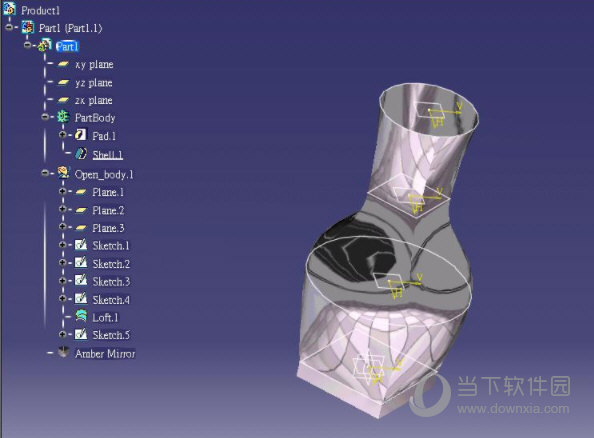Image resolution: width=594 pixels, height=438 pixels.
Task: Expand the Plane.3 node
Action: click(63, 227)
